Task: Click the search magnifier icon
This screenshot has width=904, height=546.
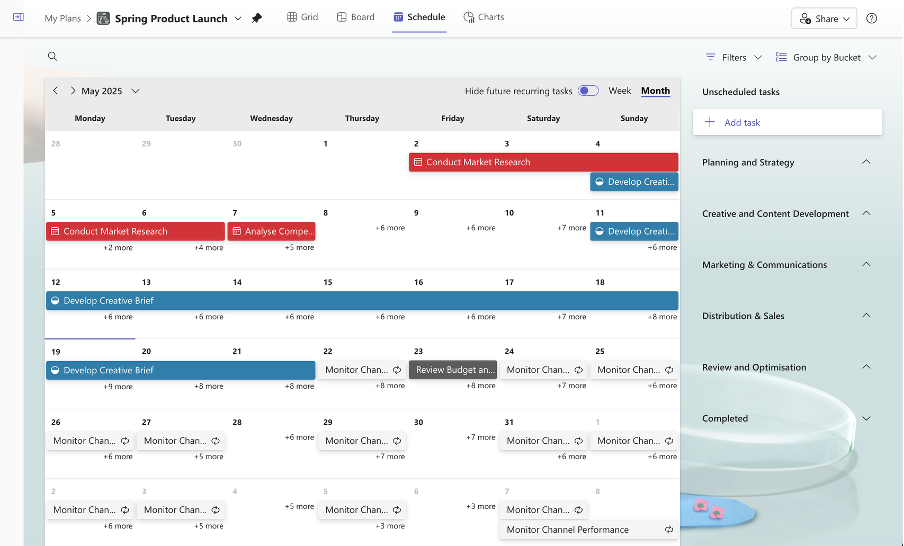Action: click(x=52, y=57)
